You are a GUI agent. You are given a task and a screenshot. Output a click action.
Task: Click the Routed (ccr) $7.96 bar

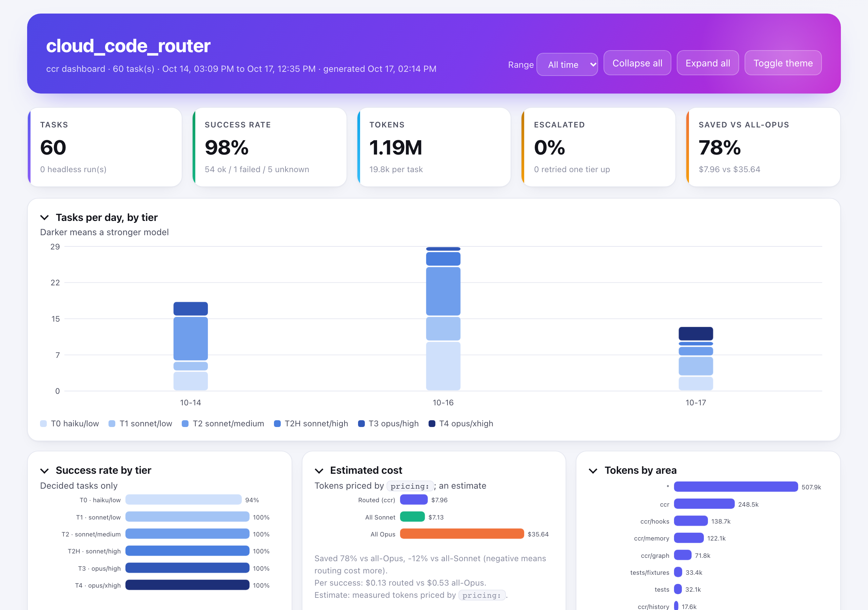click(414, 500)
